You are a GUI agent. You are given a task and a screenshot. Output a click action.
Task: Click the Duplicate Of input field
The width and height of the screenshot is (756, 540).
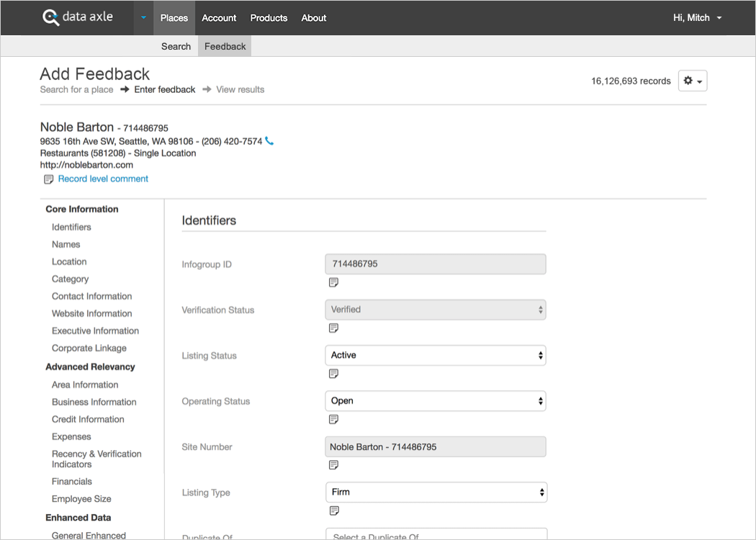[x=436, y=534]
